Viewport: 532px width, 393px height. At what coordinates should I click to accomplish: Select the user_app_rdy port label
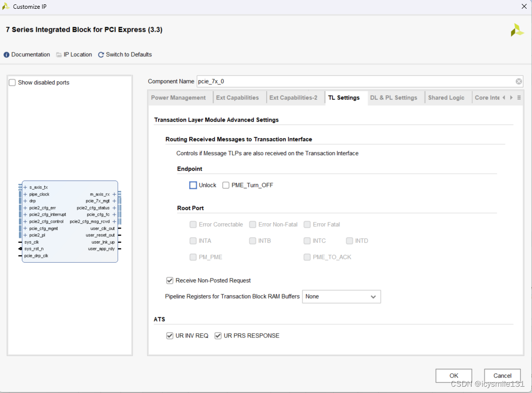coord(102,249)
